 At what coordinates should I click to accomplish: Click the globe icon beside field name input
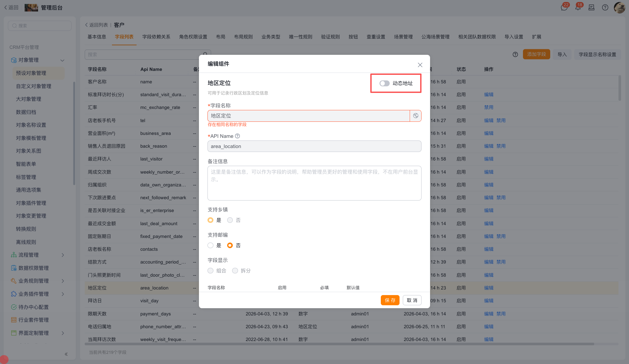[416, 116]
